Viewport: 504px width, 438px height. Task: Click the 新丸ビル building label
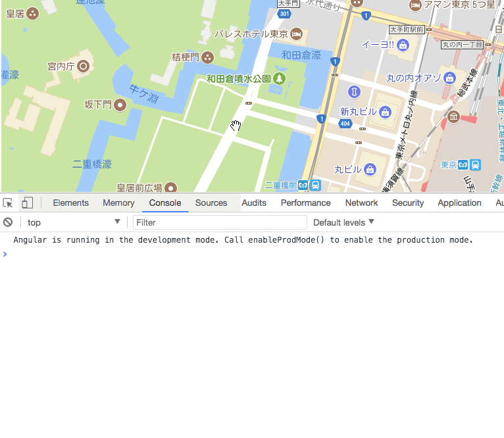click(x=359, y=112)
